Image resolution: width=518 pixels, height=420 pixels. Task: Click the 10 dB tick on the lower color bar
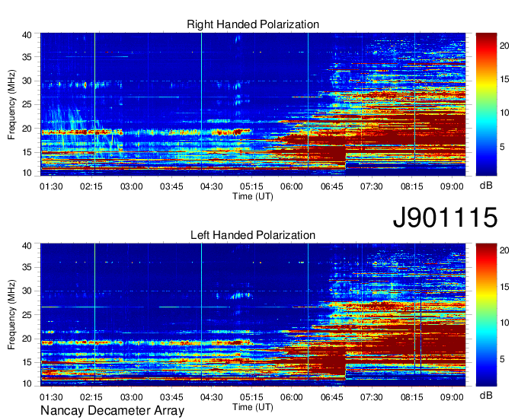point(504,323)
